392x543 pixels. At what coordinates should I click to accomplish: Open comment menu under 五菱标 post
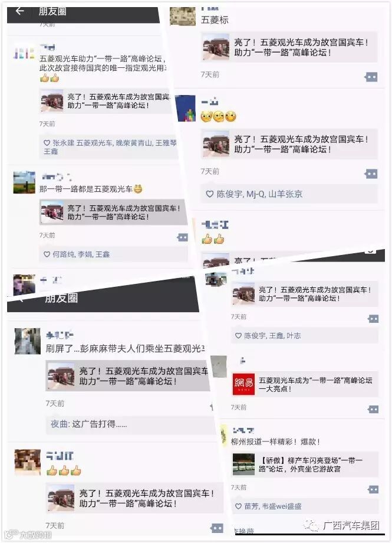point(371,77)
